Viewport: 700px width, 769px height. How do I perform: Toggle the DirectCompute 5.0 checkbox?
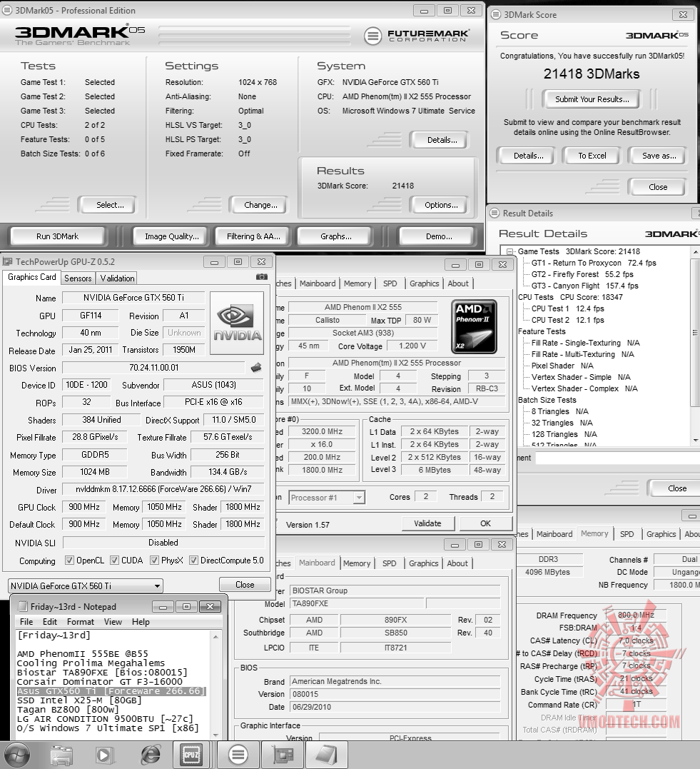tap(193, 560)
